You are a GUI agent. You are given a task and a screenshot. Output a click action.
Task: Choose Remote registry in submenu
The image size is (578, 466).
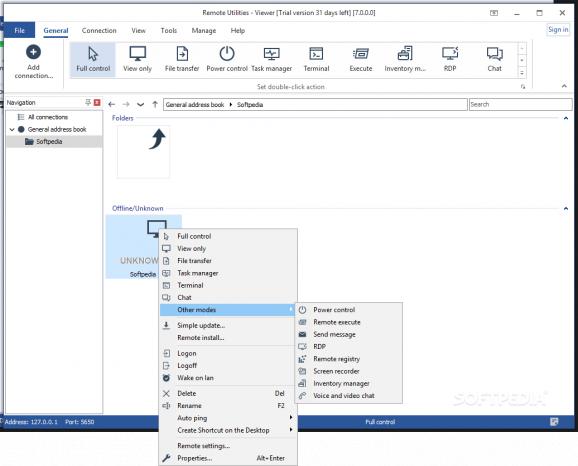click(x=349, y=359)
